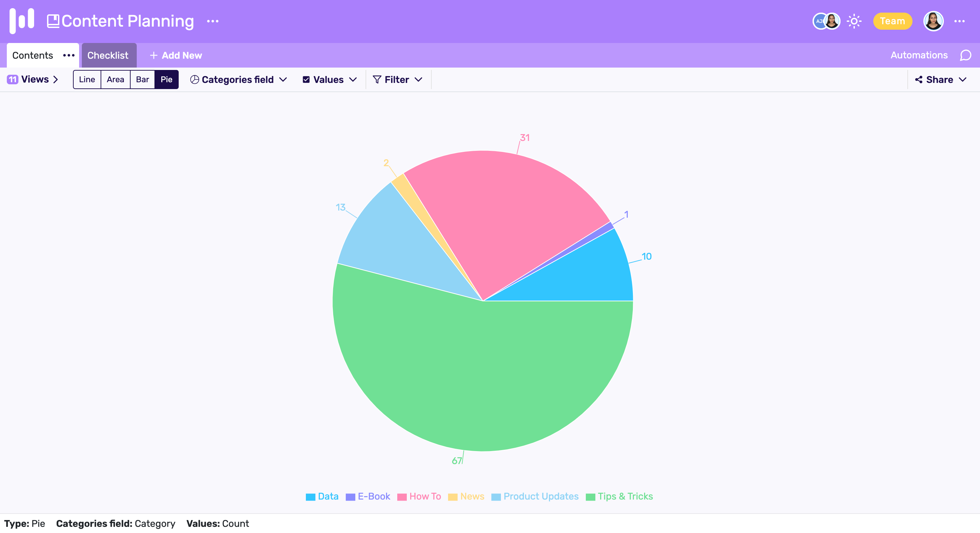
Task: Click the Area chart view icon
Action: [115, 80]
